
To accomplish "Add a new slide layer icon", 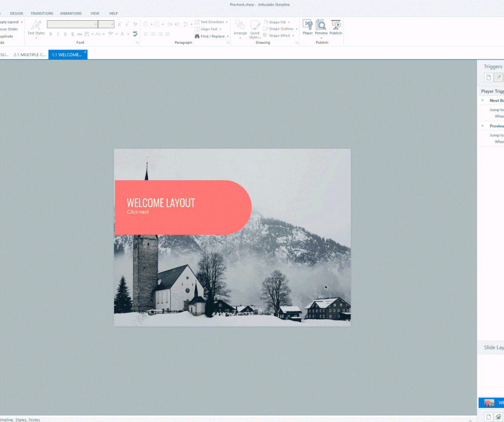I will tap(488, 416).
